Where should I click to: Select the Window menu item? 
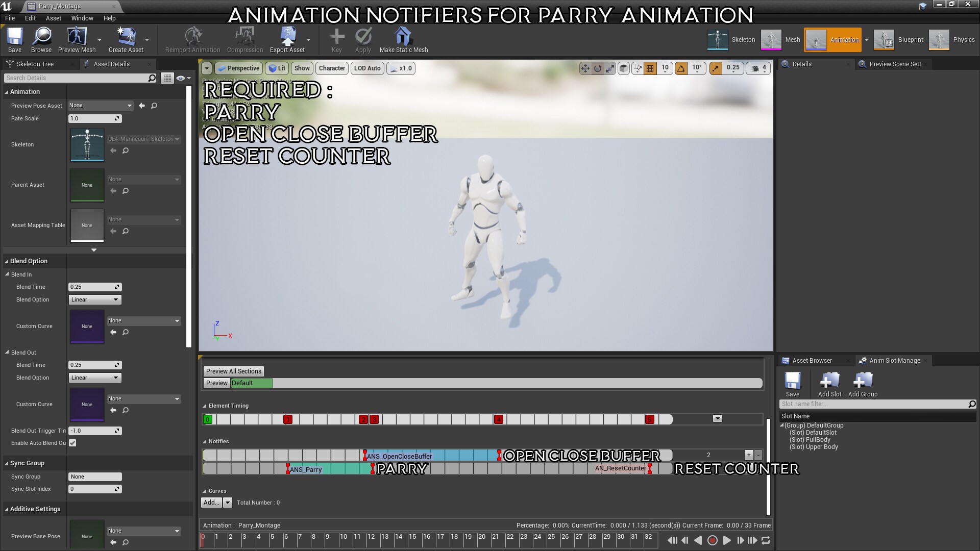[80, 18]
